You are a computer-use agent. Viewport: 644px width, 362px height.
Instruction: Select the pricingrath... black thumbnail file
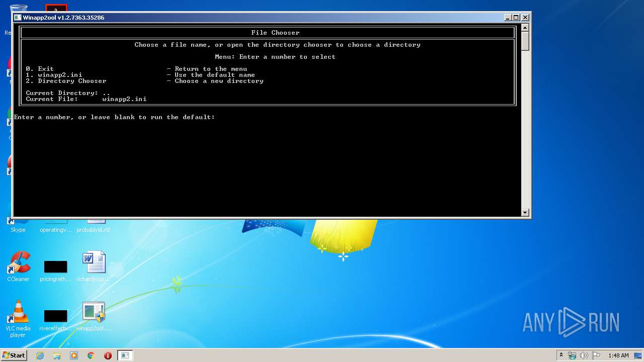click(x=55, y=270)
